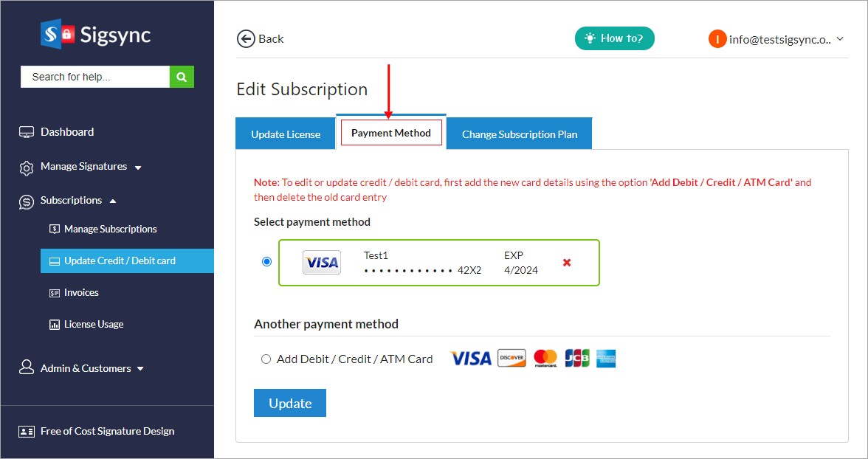Click the Dashboard monitor icon
The width and height of the screenshot is (868, 459).
pos(27,132)
